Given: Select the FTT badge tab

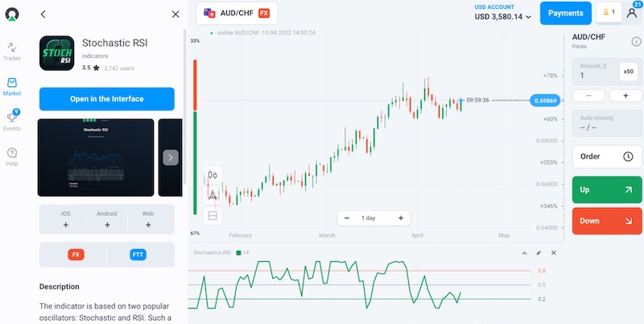Looking at the screenshot, I should [x=138, y=255].
